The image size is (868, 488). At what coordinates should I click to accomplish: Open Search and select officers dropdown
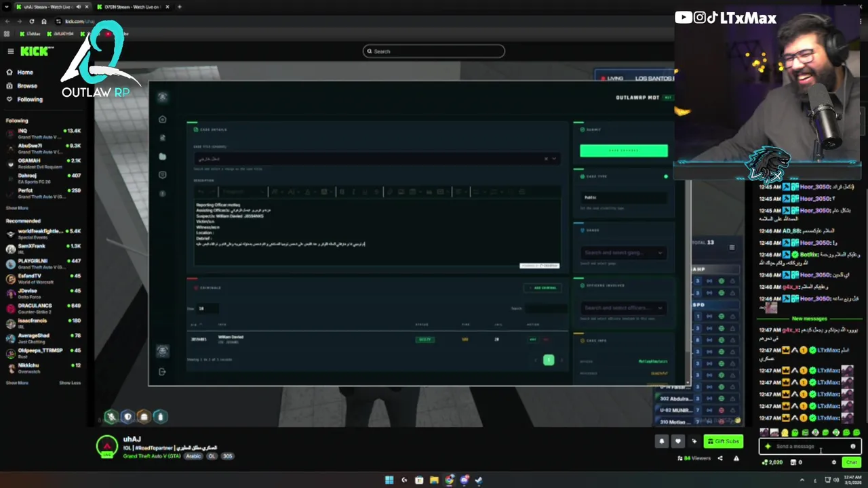pyautogui.click(x=624, y=308)
